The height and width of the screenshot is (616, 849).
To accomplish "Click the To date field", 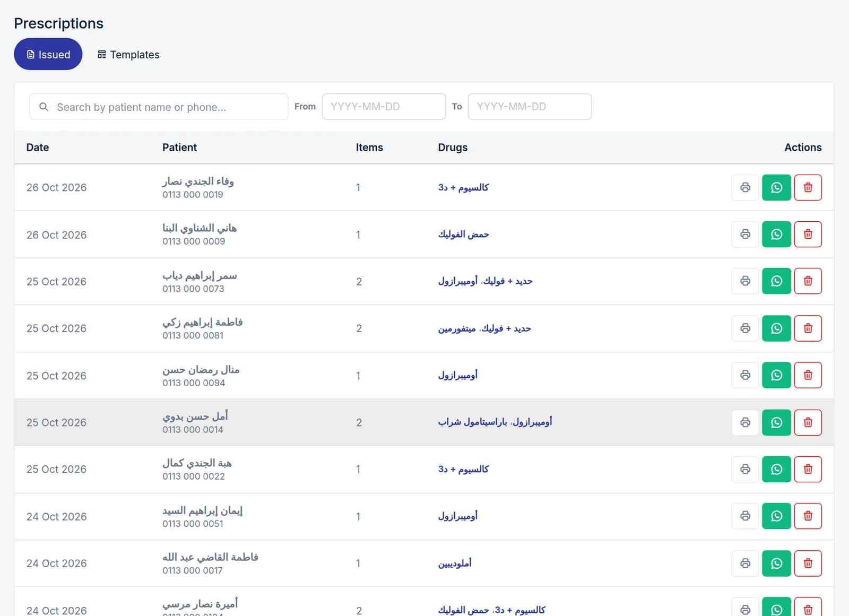I will point(530,107).
